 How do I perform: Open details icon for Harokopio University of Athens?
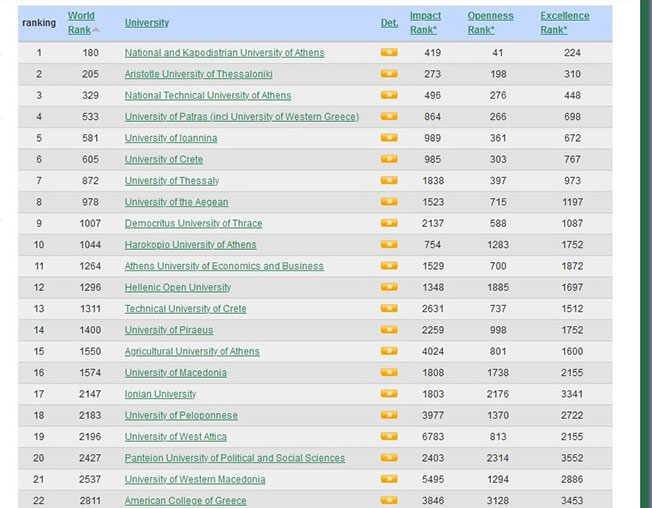point(389,244)
